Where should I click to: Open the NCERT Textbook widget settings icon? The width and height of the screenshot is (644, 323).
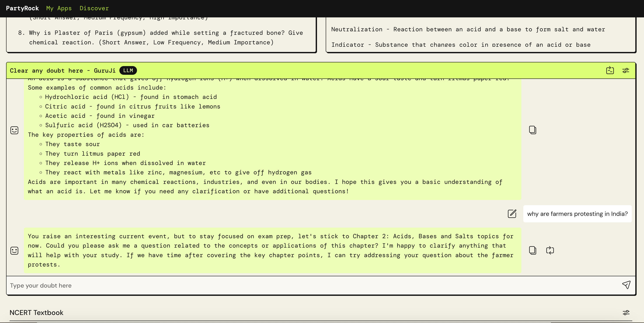(626, 313)
